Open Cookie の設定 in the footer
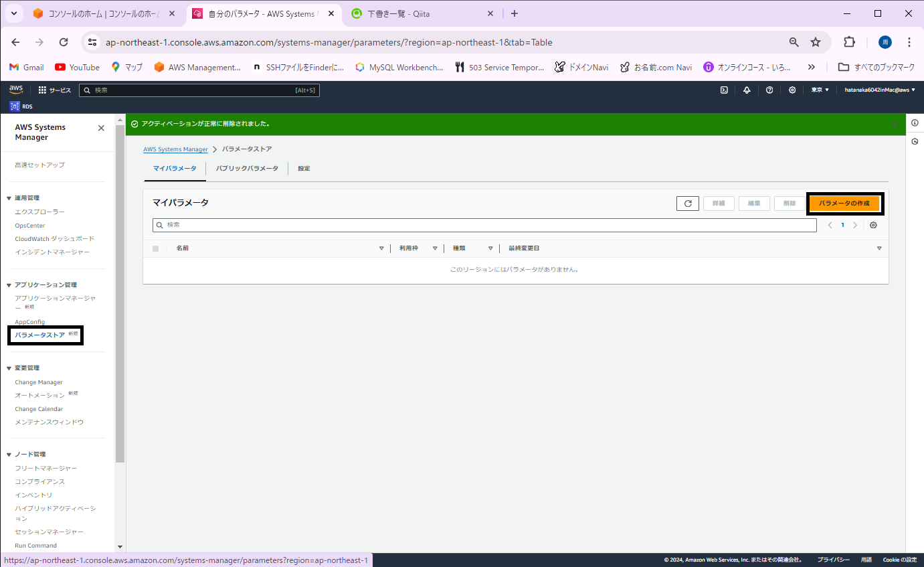 900,560
